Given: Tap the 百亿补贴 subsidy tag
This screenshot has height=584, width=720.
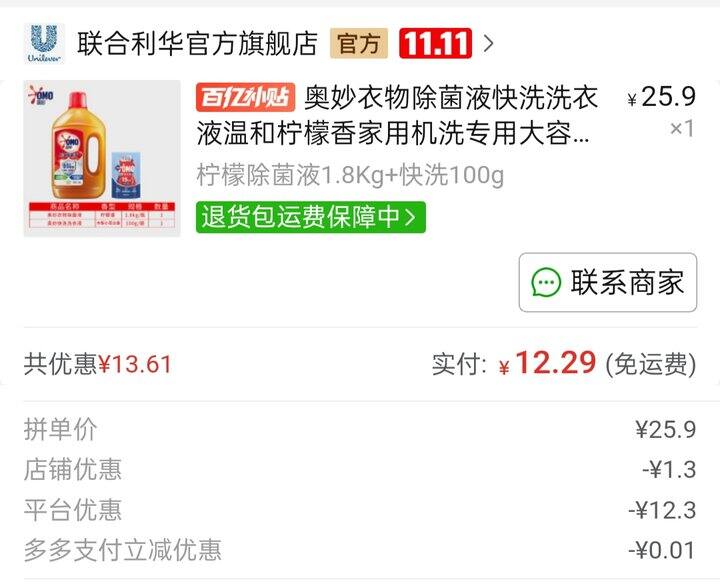Looking at the screenshot, I should click(245, 97).
